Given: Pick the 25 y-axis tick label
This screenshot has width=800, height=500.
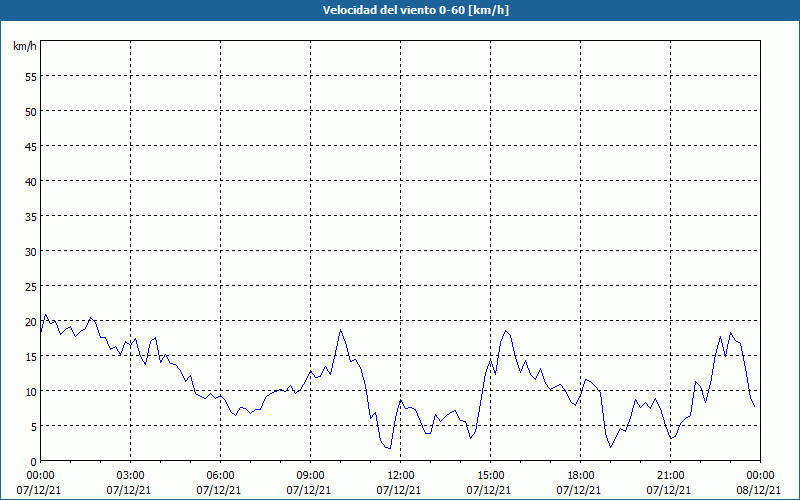Looking at the screenshot, I should point(30,286).
